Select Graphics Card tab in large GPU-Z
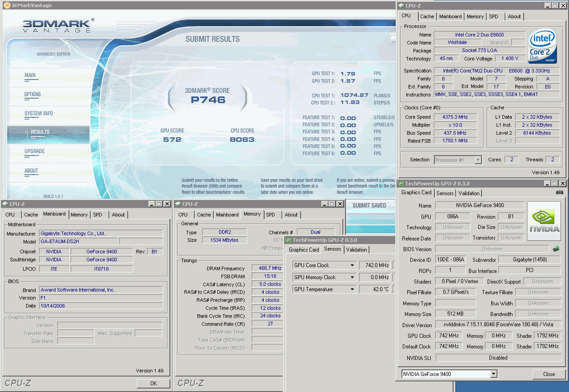This screenshot has height=392, width=569. pos(417,192)
